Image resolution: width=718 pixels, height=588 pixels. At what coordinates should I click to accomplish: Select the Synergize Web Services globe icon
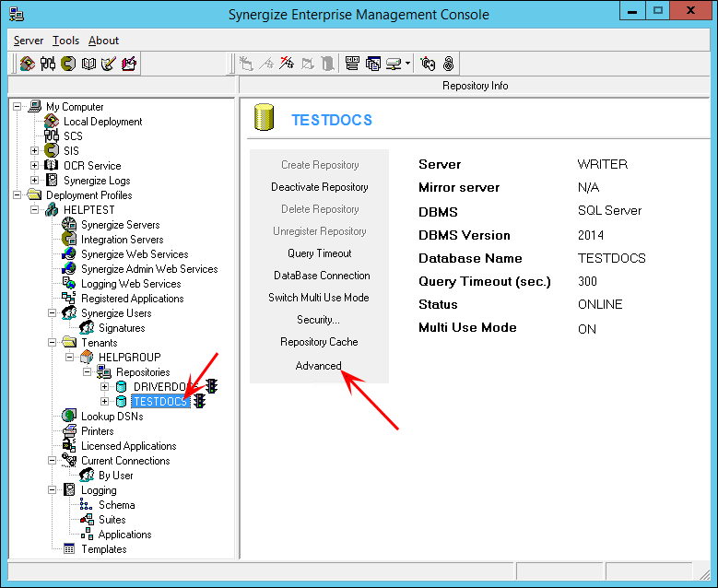(x=69, y=254)
